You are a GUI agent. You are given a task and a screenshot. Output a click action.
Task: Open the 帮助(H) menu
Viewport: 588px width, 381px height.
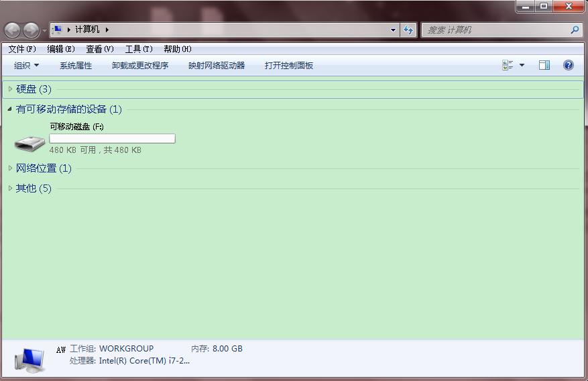click(x=178, y=49)
